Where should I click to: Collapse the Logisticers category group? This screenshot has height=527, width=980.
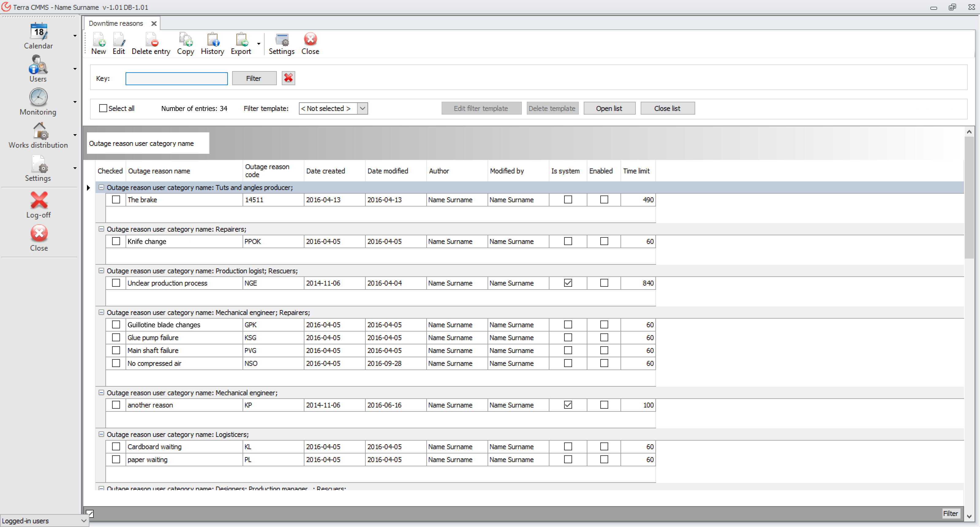pyautogui.click(x=101, y=434)
